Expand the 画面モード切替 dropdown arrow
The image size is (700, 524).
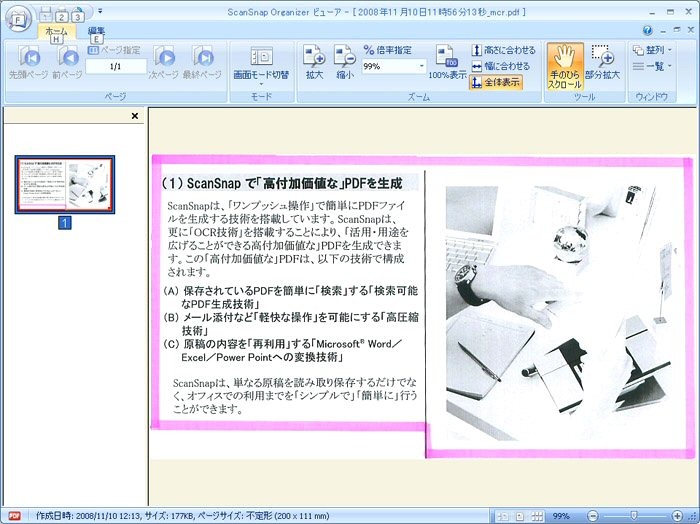click(x=262, y=84)
